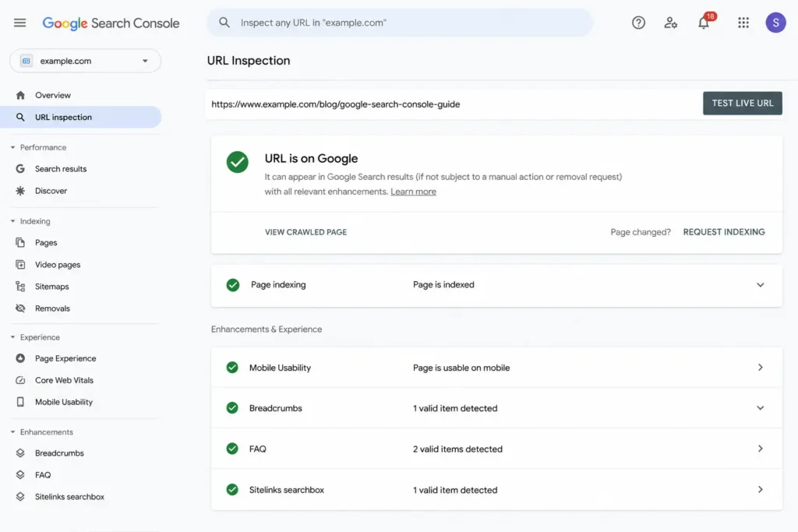
Task: Click the "Page is usable on mobile" text
Action: (461, 368)
